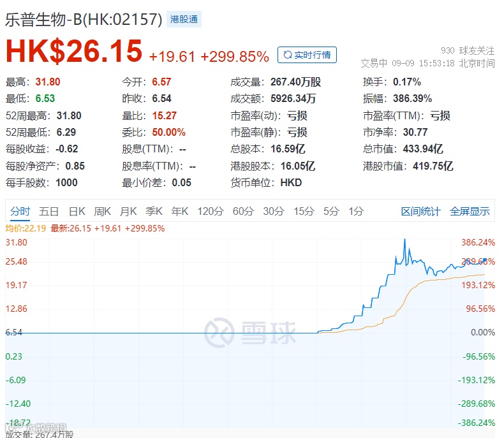
Task: Open the 60分 chart tab
Action: 243,211
